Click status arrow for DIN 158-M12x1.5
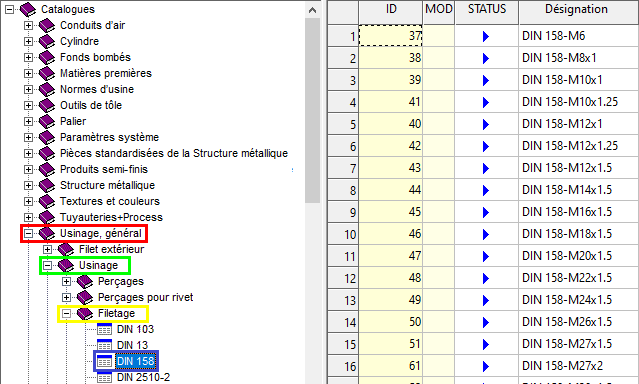The image size is (639, 384). pos(486,168)
